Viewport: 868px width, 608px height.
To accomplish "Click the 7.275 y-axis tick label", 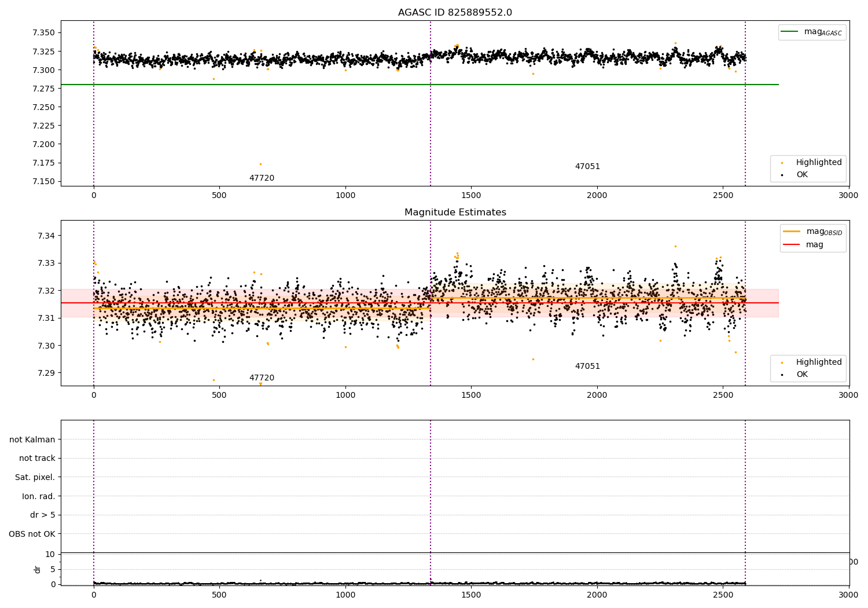I will 43,89.
